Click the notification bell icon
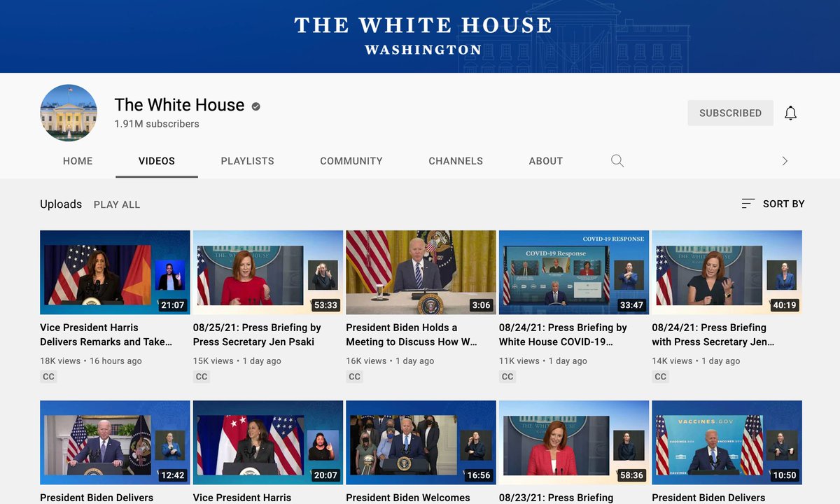Image resolution: width=840 pixels, height=504 pixels. coord(790,113)
